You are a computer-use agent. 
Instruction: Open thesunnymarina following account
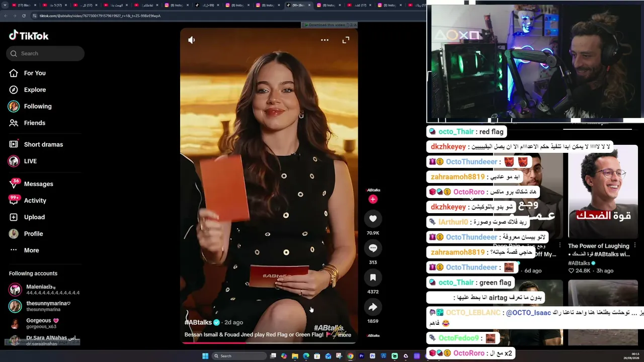pyautogui.click(x=44, y=306)
